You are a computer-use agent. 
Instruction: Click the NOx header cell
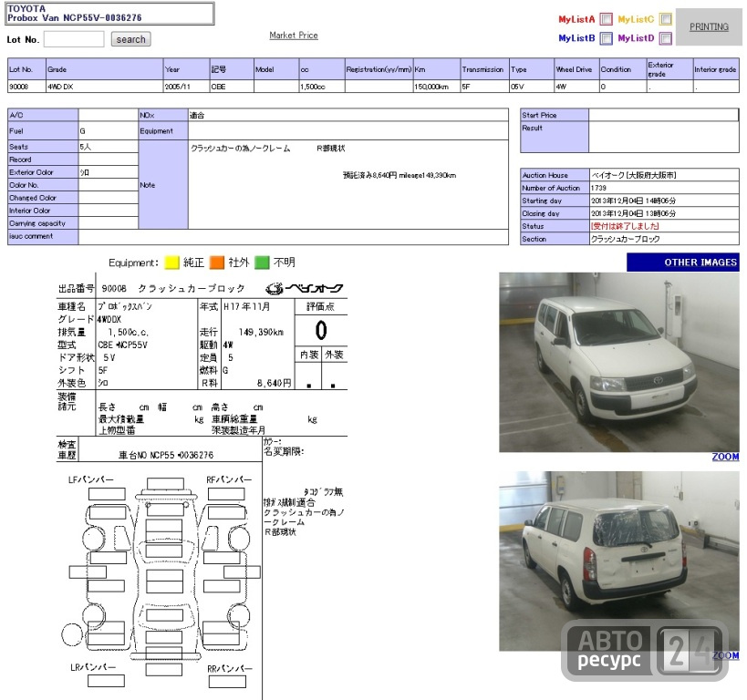coord(163,115)
